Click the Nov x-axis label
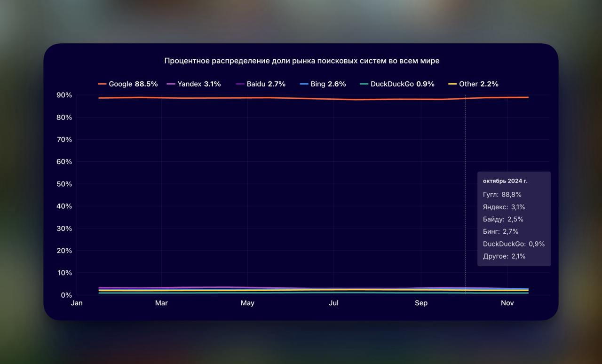The width and height of the screenshot is (602, 364). click(507, 303)
